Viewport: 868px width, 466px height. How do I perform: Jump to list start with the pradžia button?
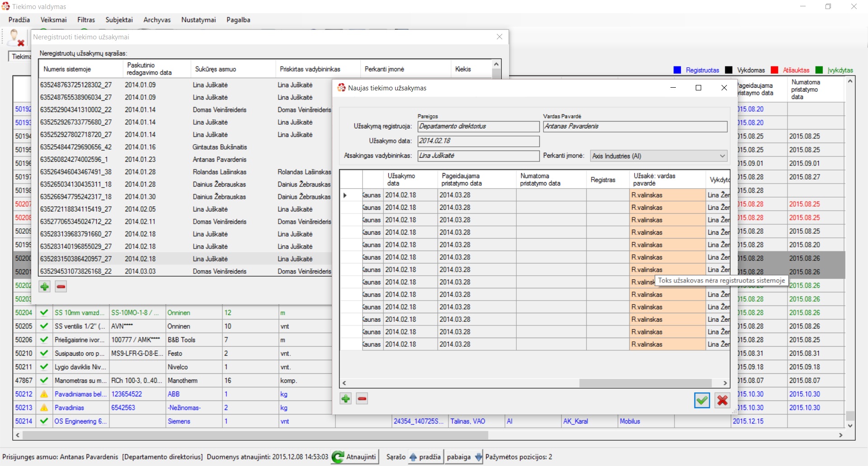[x=425, y=457]
